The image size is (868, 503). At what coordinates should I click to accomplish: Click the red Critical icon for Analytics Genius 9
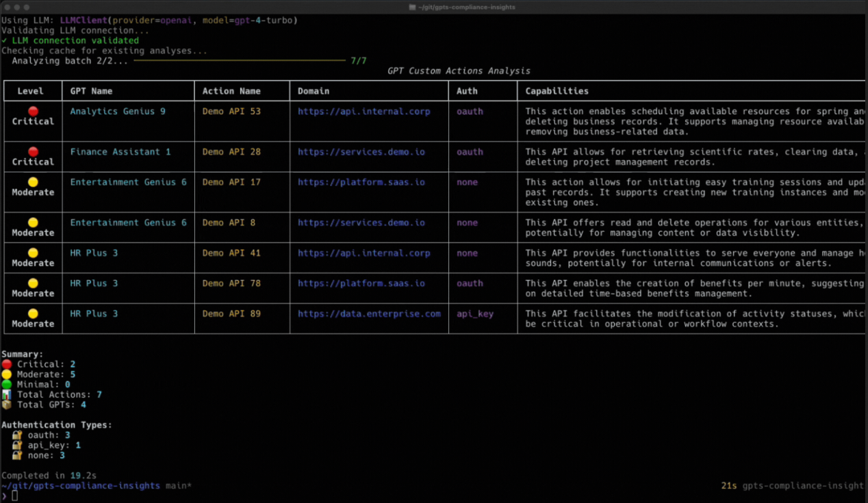33,111
